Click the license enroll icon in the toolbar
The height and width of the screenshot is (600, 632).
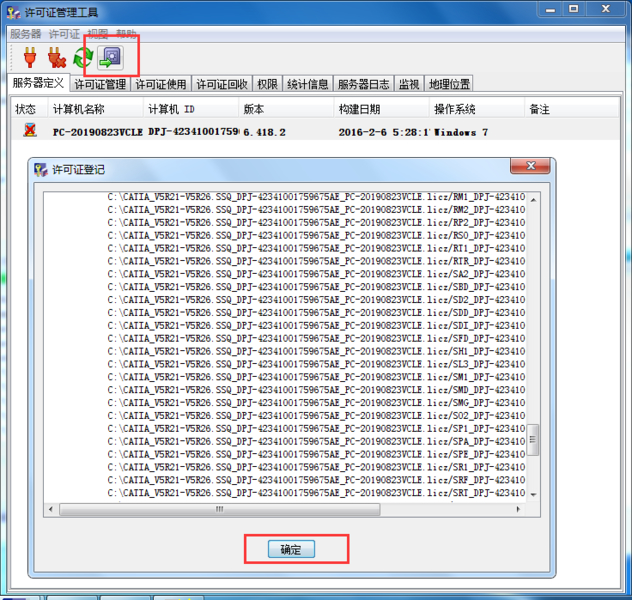click(110, 57)
